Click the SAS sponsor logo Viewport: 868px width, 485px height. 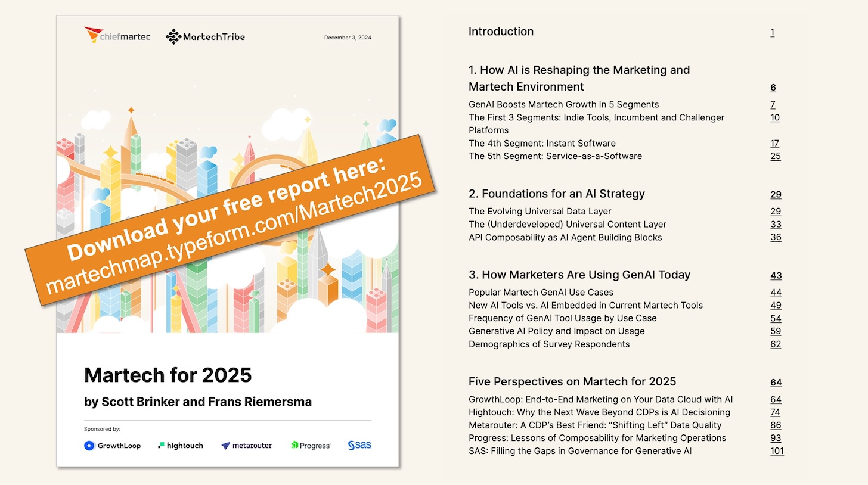(x=359, y=446)
